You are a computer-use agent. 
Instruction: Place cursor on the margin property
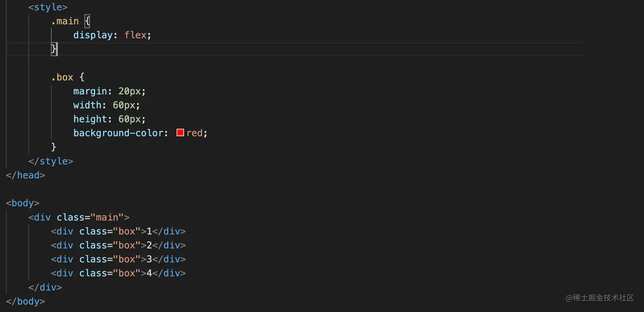coord(90,91)
